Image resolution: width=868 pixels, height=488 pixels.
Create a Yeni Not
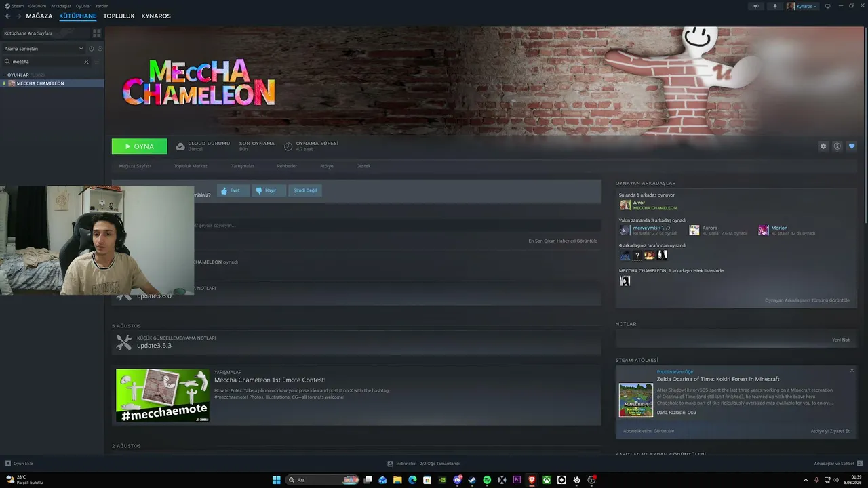pyautogui.click(x=841, y=340)
